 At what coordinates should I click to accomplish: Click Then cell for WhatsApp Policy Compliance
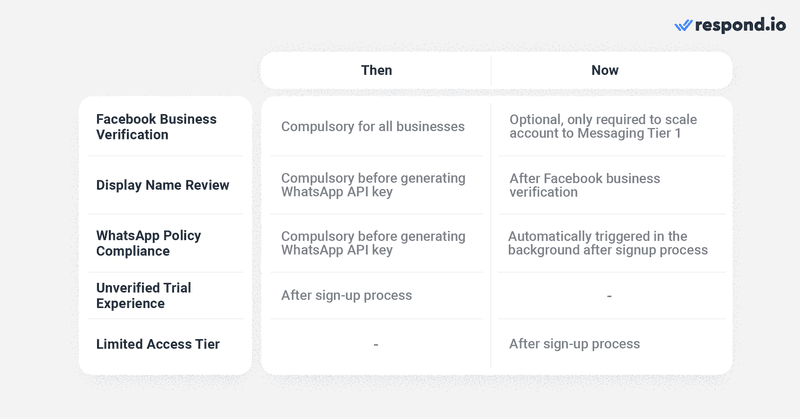point(373,243)
